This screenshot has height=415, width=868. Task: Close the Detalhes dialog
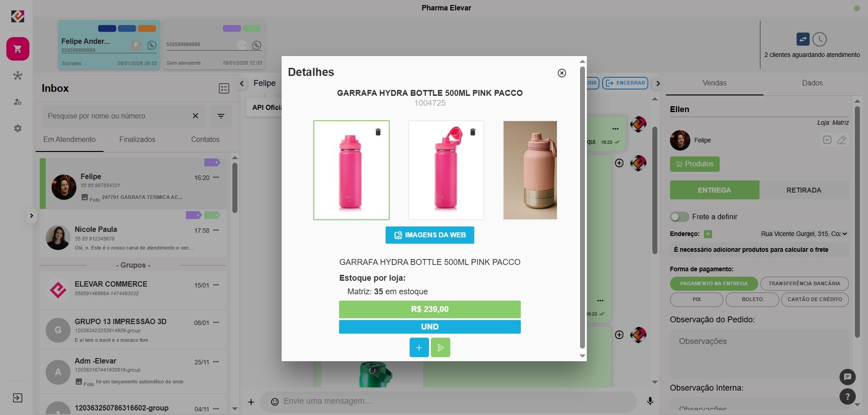pos(562,73)
